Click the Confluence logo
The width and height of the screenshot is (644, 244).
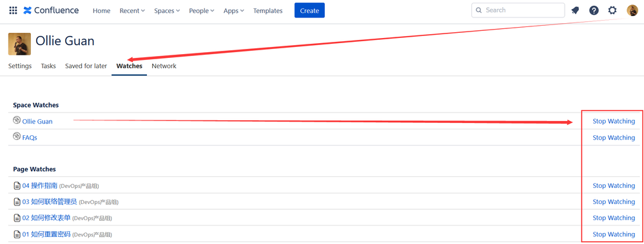coord(51,11)
